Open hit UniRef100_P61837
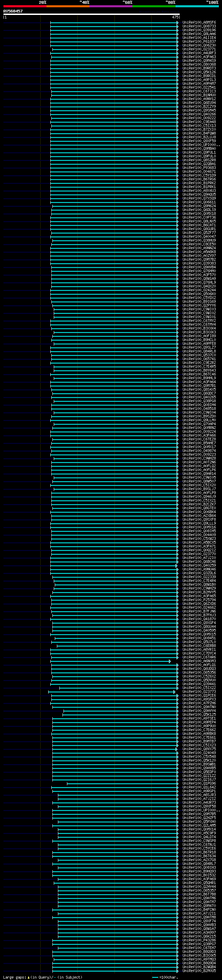Viewport: 222px width, 980px height. click(199, 41)
